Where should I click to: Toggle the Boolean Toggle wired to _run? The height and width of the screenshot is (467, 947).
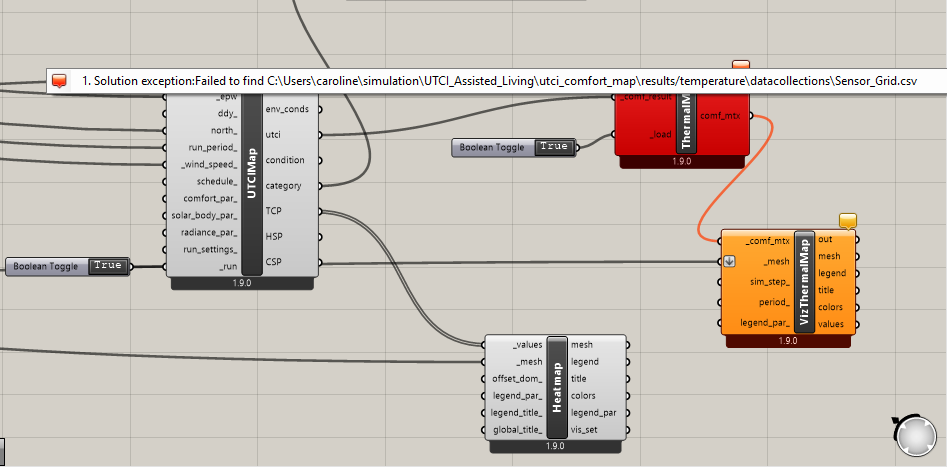(x=107, y=266)
